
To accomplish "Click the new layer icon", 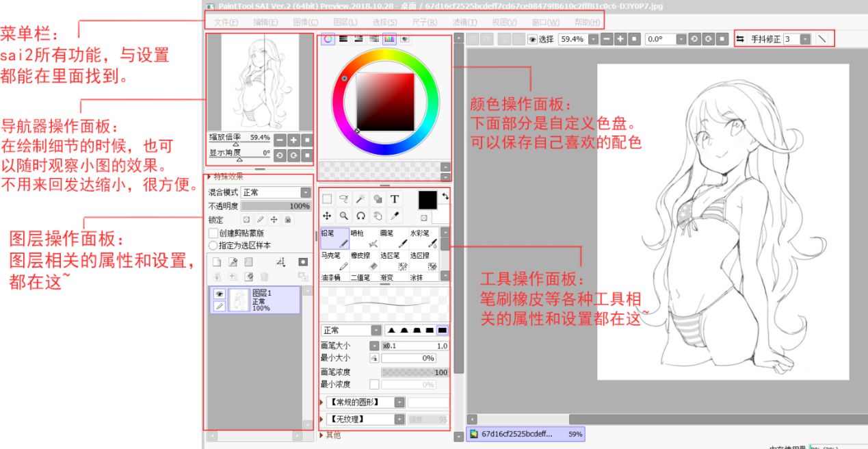I will [218, 261].
